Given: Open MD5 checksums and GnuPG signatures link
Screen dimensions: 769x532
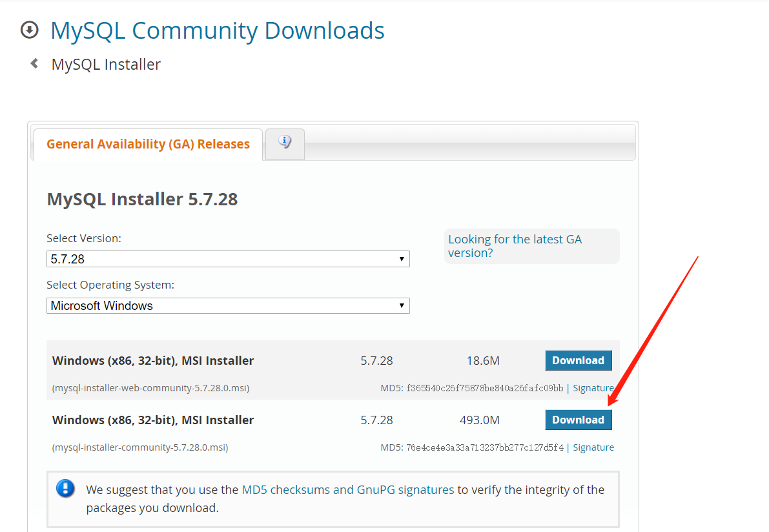Looking at the screenshot, I should pyautogui.click(x=348, y=490).
